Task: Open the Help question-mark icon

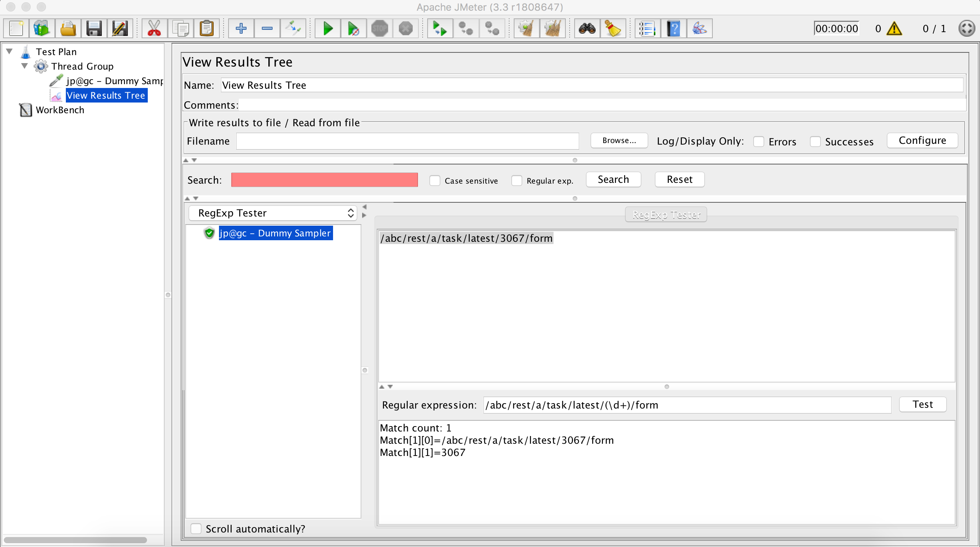Action: [x=673, y=29]
